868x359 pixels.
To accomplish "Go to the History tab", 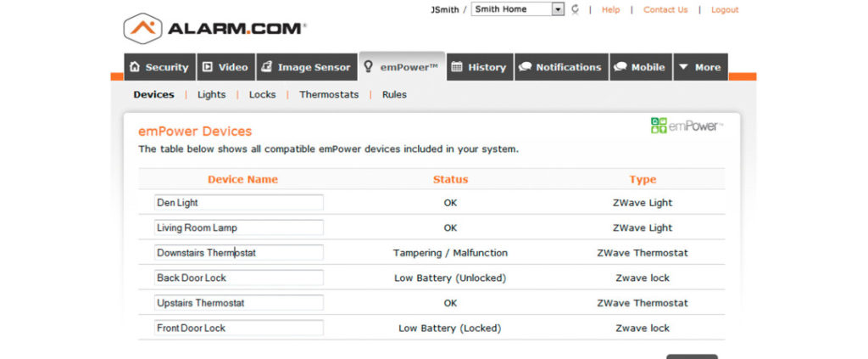I will click(478, 67).
